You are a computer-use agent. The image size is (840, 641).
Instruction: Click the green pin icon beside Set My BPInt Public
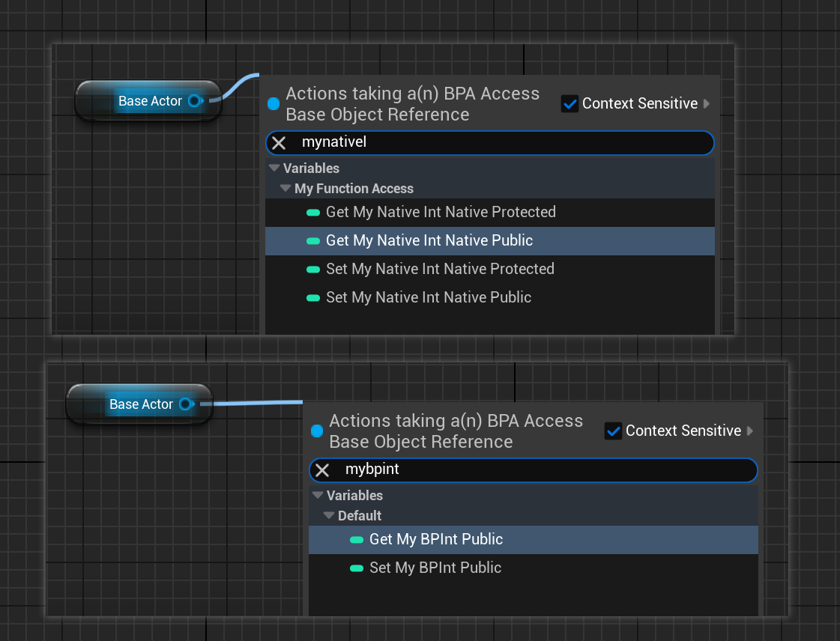point(357,568)
